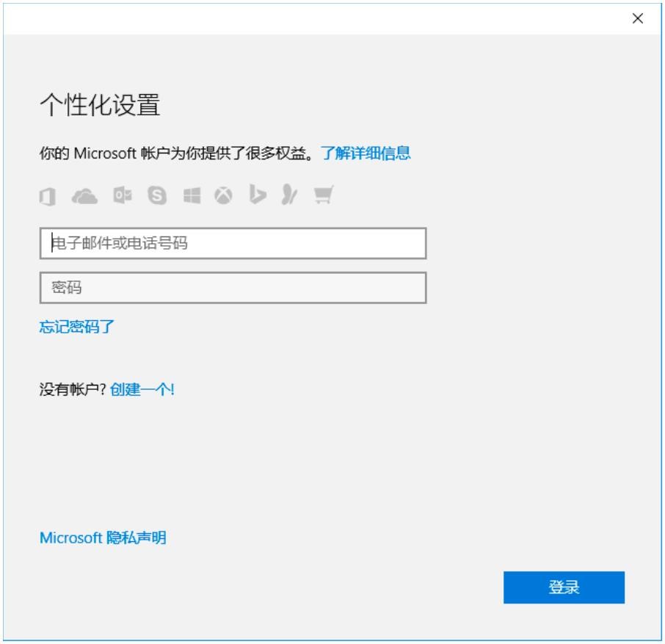Click the Skype icon
Screen dimensions: 665x644
(157, 195)
